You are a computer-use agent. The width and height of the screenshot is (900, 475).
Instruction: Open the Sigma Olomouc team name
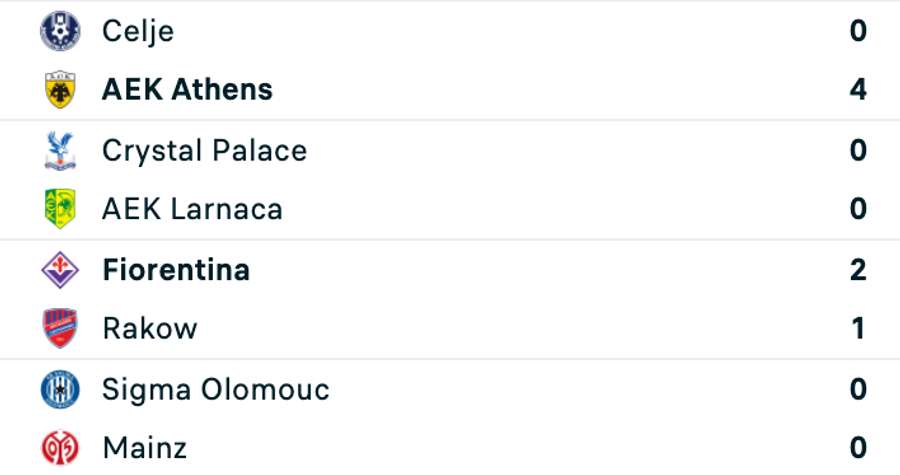click(215, 389)
